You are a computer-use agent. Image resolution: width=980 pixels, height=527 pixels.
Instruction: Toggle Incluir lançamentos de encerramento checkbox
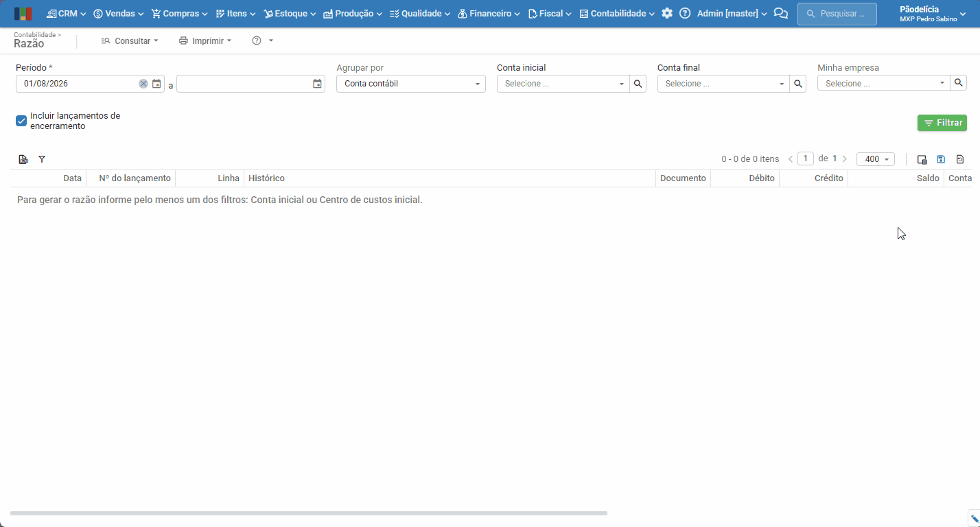click(21, 121)
